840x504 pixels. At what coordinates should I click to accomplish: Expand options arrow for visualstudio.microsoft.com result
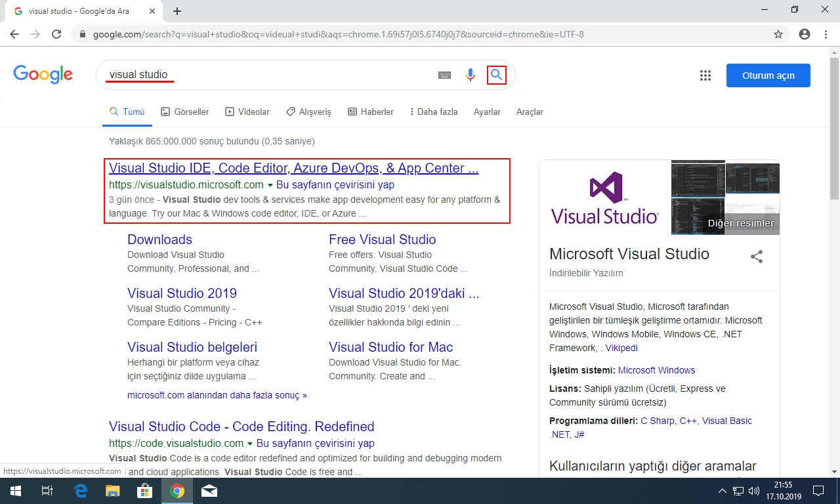[x=270, y=186]
